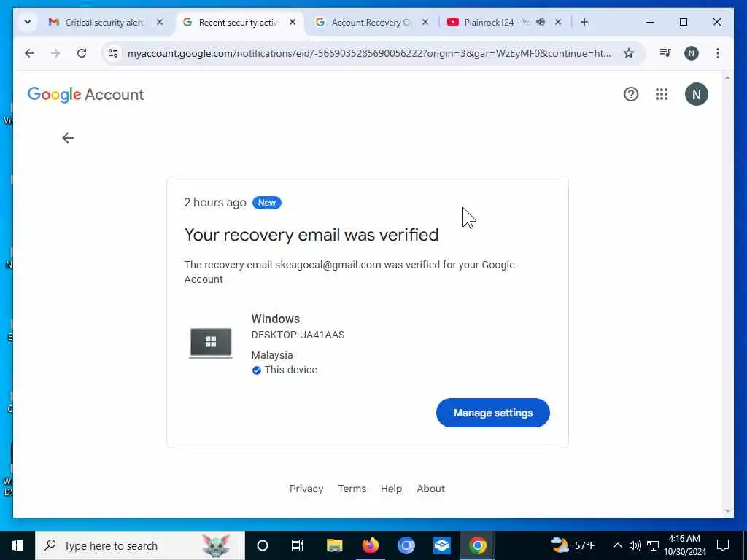Launch Firefox from taskbar

pos(370,545)
